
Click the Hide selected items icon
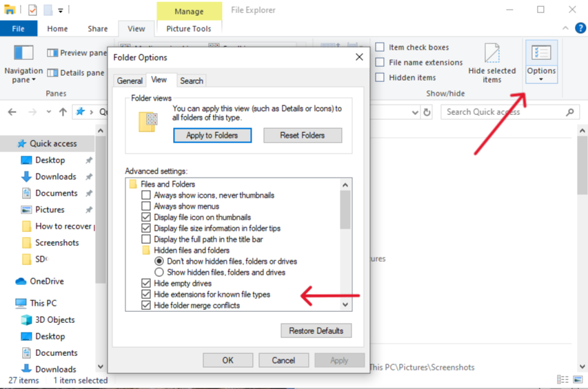(491, 53)
